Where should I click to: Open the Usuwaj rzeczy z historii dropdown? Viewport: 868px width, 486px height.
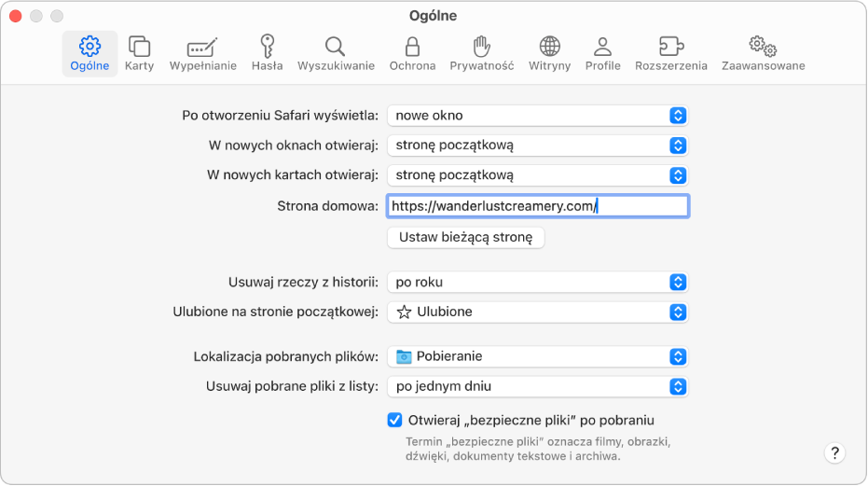(538, 282)
